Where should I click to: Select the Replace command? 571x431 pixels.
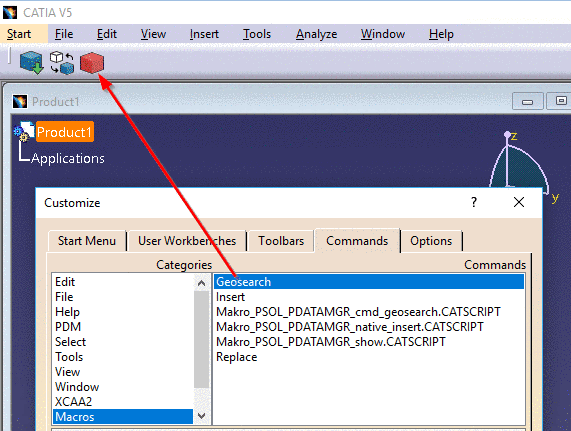pyautogui.click(x=369, y=357)
